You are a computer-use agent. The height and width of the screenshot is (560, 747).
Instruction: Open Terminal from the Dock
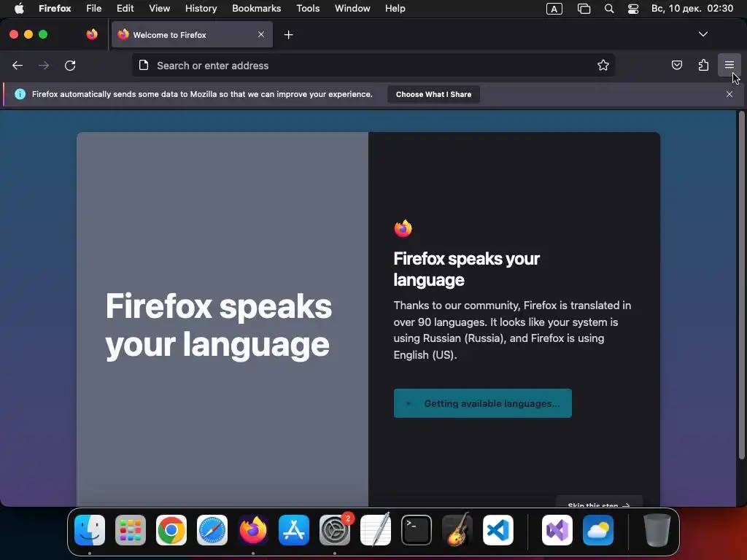tap(417, 530)
